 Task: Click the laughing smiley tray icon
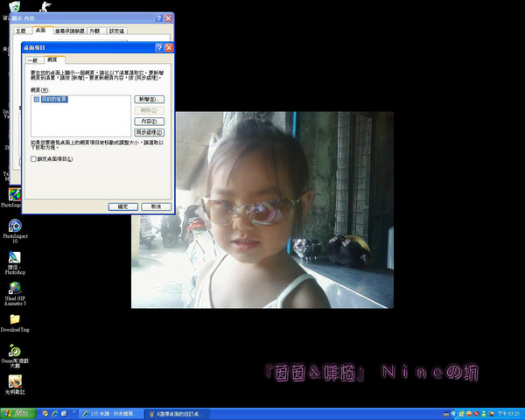click(469, 414)
